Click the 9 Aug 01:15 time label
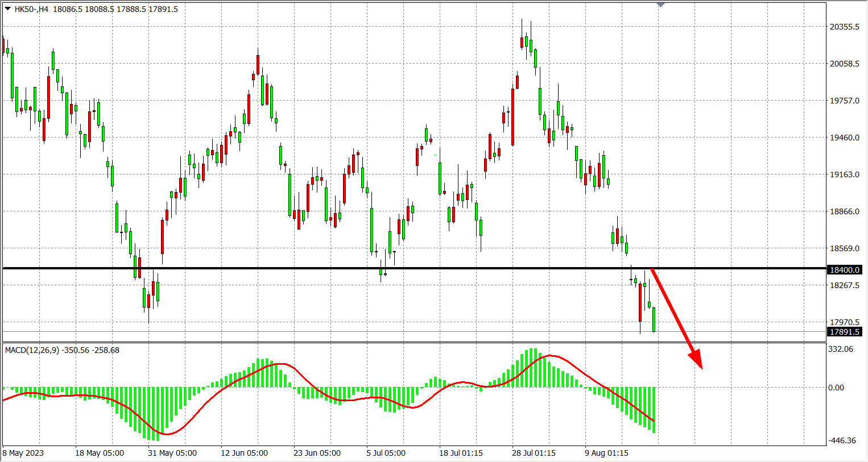The width and height of the screenshot is (868, 462). (607, 453)
